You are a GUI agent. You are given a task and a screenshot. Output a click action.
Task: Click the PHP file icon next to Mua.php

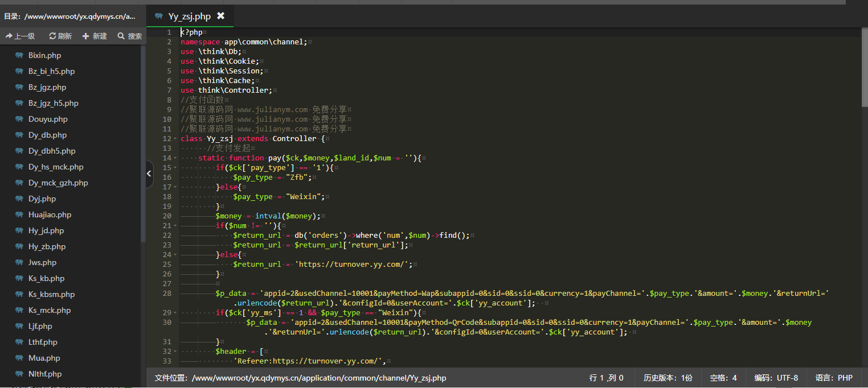point(19,358)
